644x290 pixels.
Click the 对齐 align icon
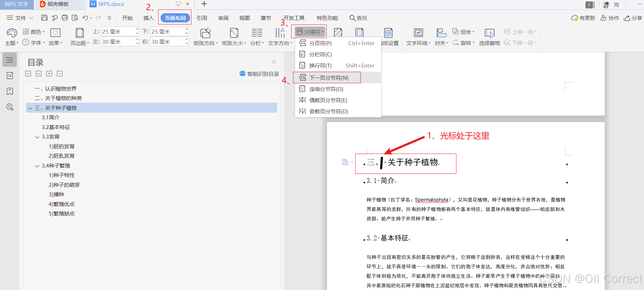[441, 33]
